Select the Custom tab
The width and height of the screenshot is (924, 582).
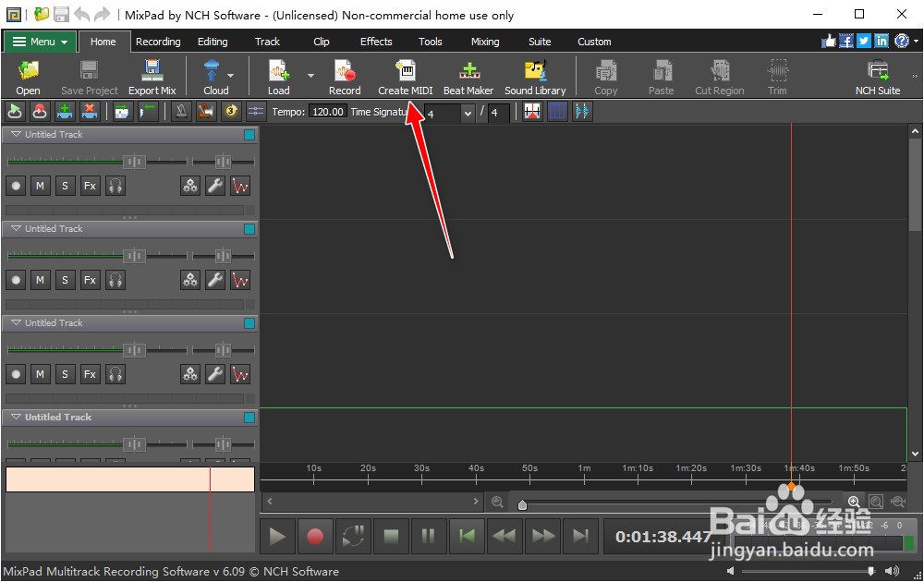pos(594,42)
